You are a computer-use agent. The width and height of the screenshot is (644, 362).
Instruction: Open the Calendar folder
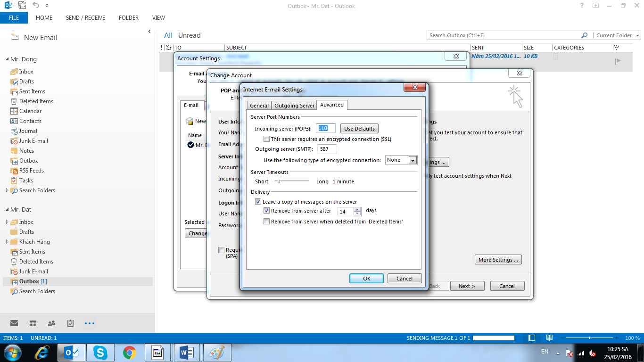pos(30,111)
